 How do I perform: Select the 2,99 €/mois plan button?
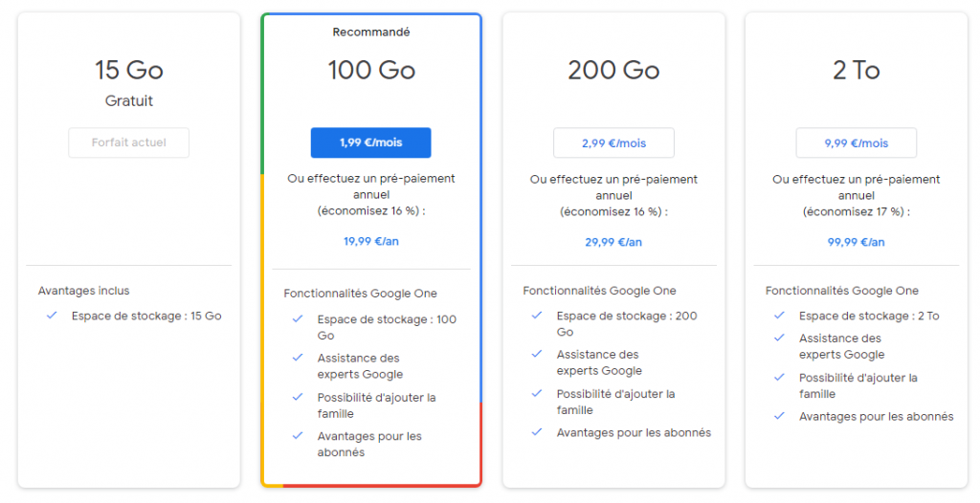(x=613, y=143)
